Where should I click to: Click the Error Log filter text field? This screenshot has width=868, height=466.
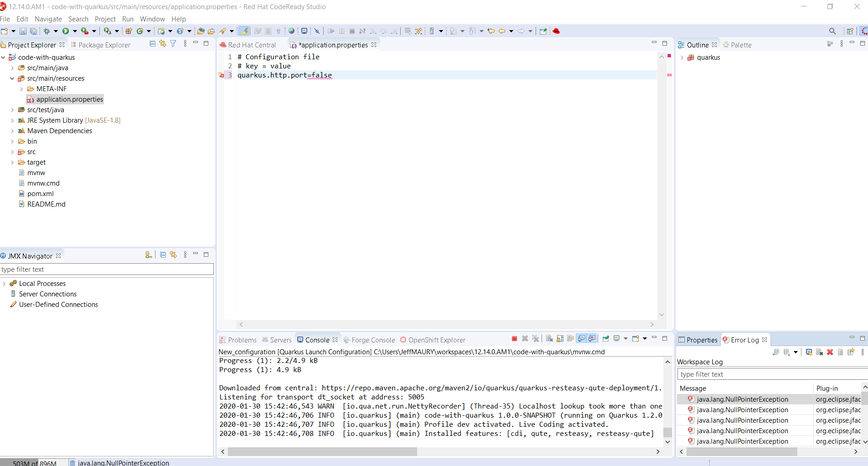772,374
